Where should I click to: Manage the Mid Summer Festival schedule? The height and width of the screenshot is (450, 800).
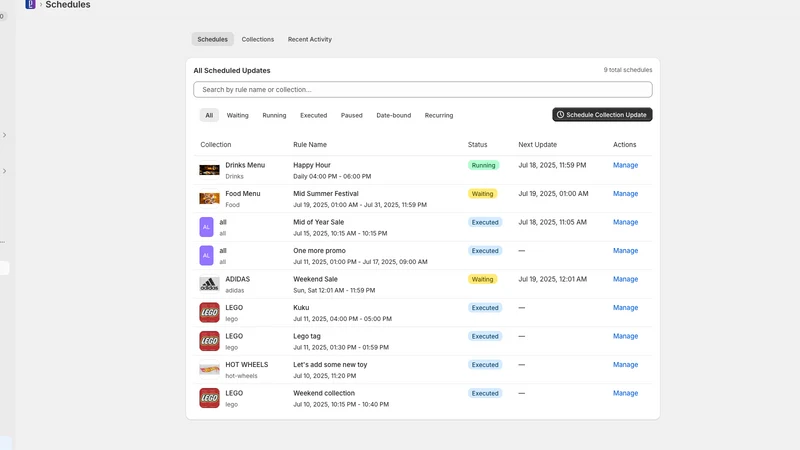(x=626, y=194)
